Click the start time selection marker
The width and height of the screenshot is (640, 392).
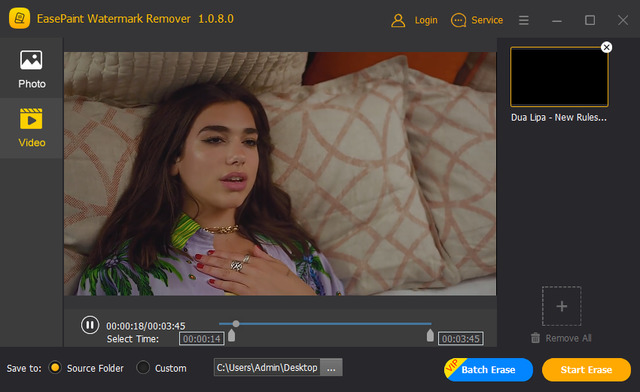pos(231,336)
